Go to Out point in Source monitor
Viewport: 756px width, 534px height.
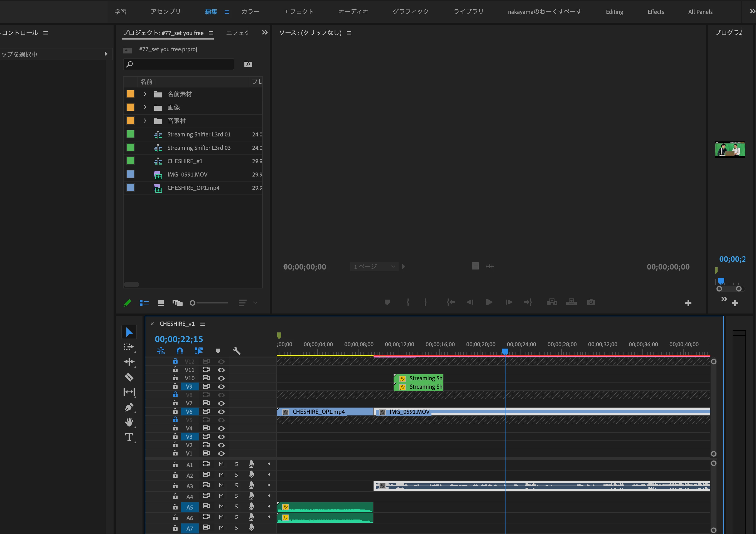pyautogui.click(x=528, y=302)
